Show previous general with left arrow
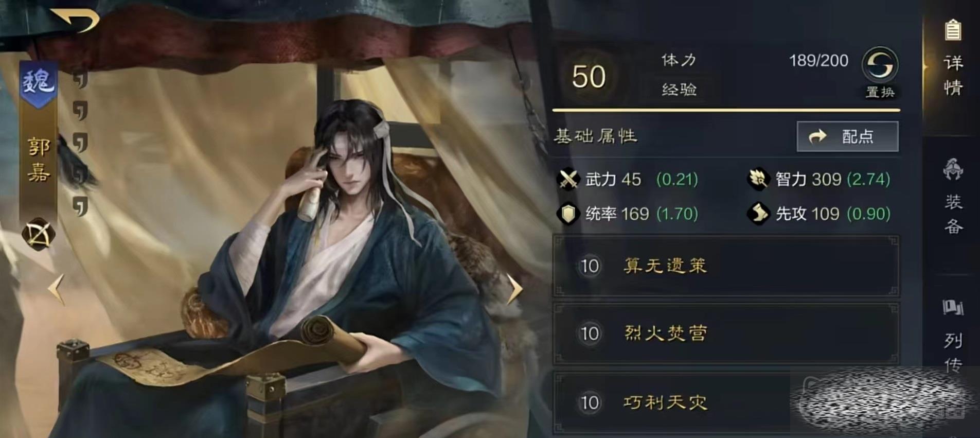This screenshot has height=438, width=980. 56,289
